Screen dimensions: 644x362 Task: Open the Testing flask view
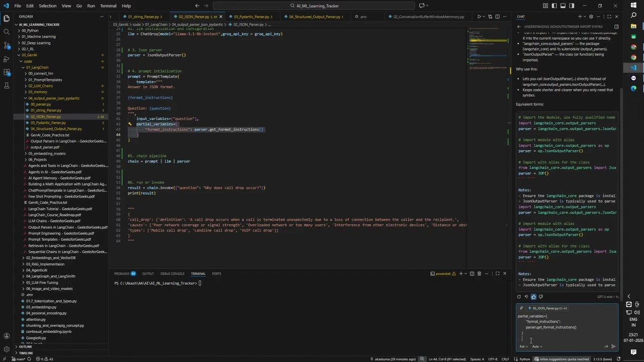click(7, 86)
